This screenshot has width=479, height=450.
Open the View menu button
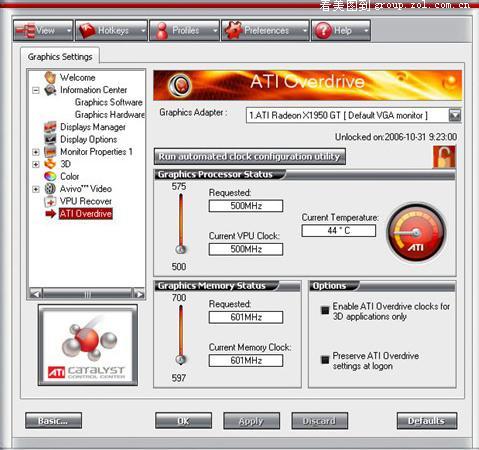click(x=43, y=30)
